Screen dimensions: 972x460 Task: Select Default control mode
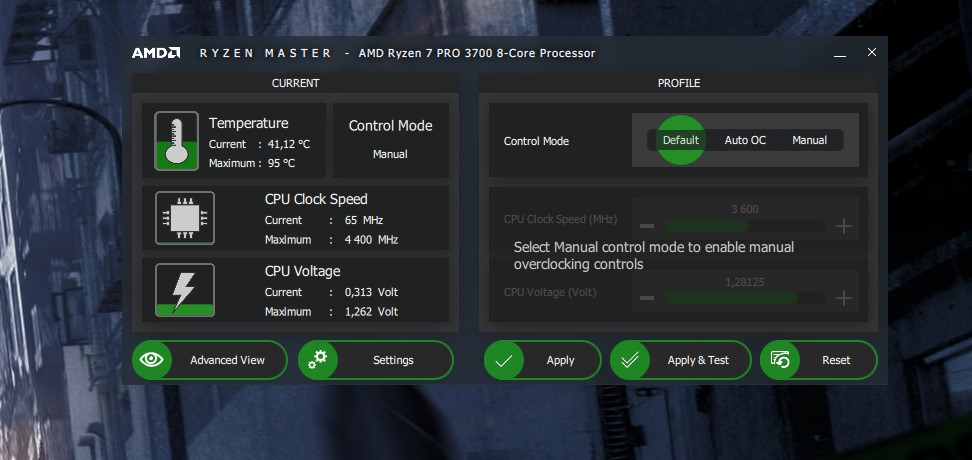click(x=681, y=140)
